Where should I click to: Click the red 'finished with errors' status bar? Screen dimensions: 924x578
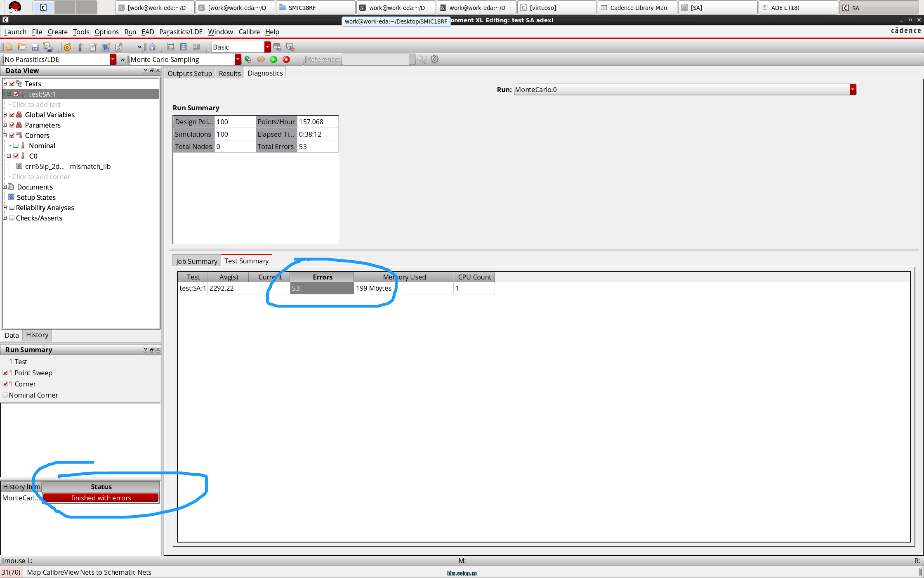[x=101, y=498]
